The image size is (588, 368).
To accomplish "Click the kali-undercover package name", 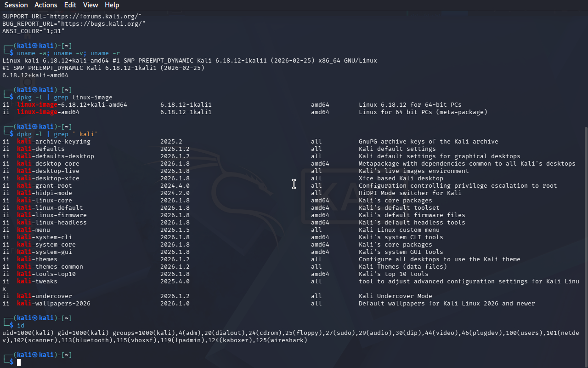I will point(44,296).
